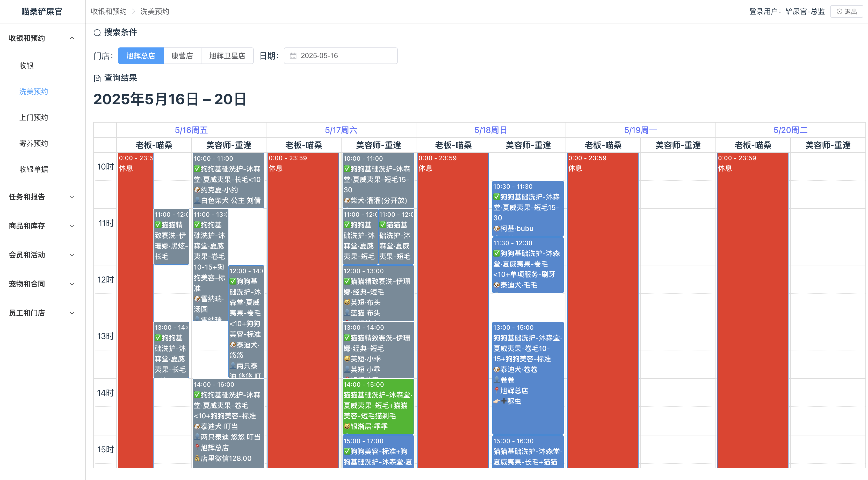This screenshot has height=480, width=868.
Task: Open 5/16 雪纳瑞·汤圆 appointment block
Action: [210, 265]
